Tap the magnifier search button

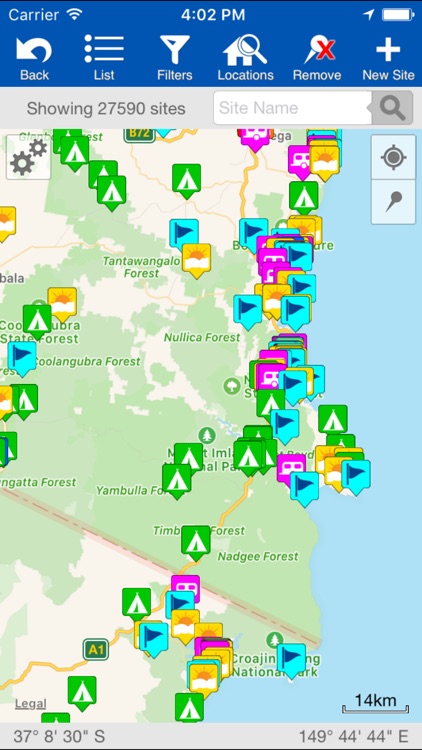coord(392,108)
